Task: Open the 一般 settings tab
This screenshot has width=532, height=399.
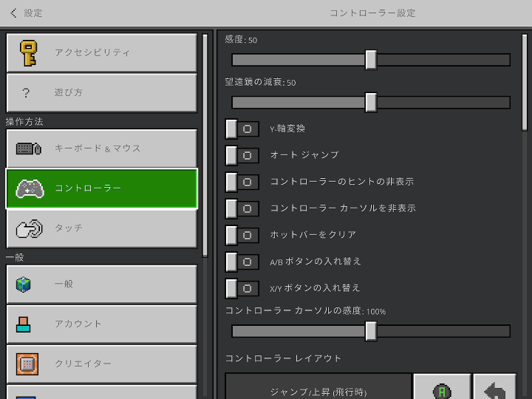Action: coord(102,284)
